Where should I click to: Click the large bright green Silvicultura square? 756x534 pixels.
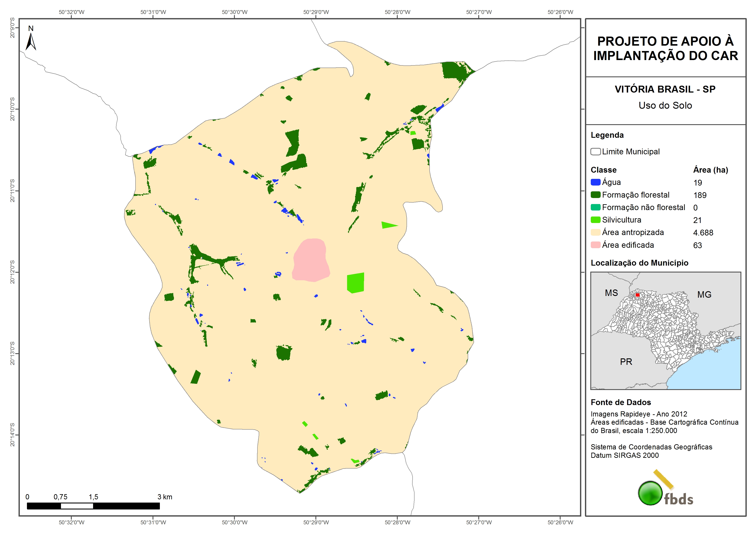(355, 283)
